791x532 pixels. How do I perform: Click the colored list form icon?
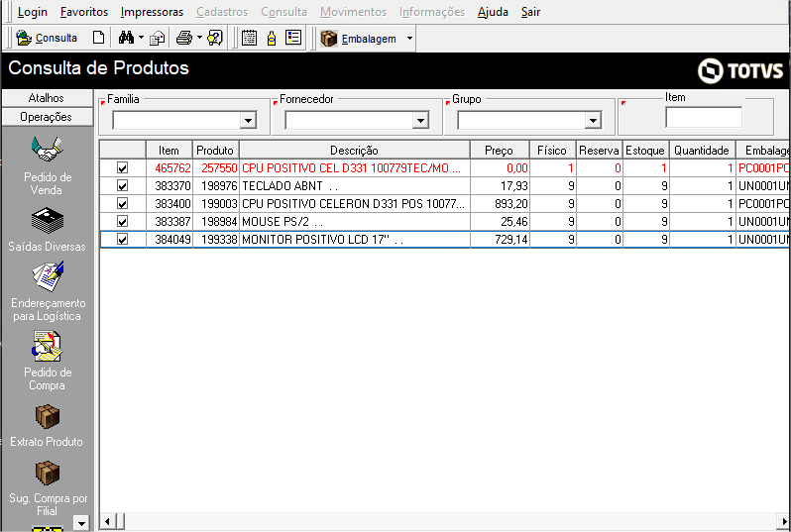[293, 38]
